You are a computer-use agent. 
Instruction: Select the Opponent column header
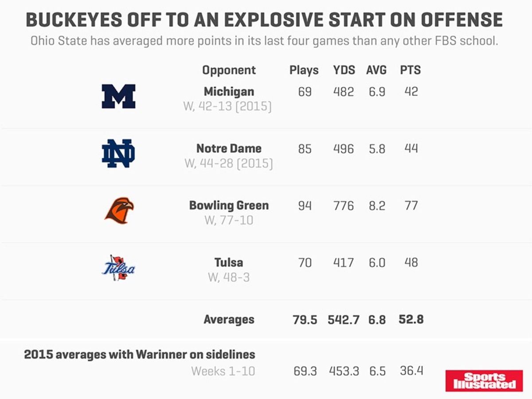point(229,70)
